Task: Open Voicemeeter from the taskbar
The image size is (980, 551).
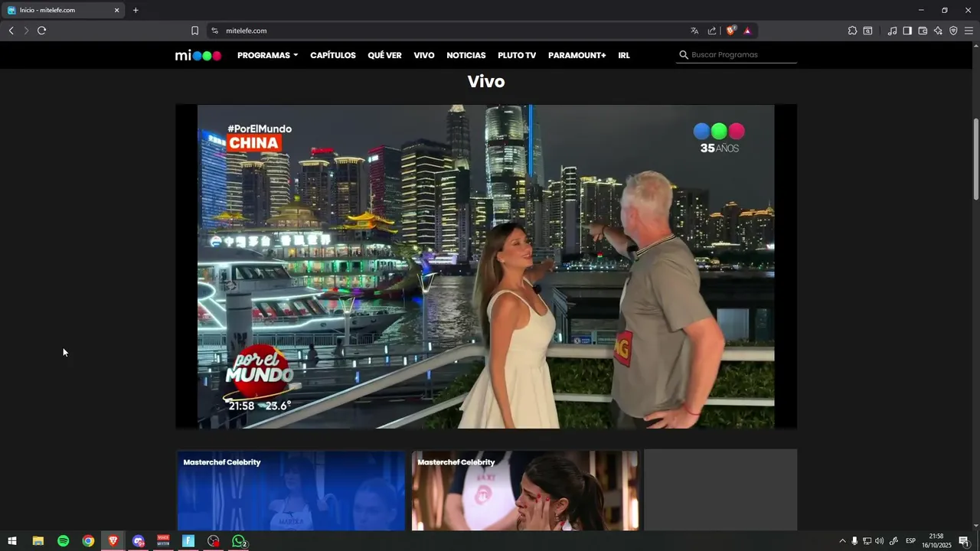Action: [x=163, y=541]
